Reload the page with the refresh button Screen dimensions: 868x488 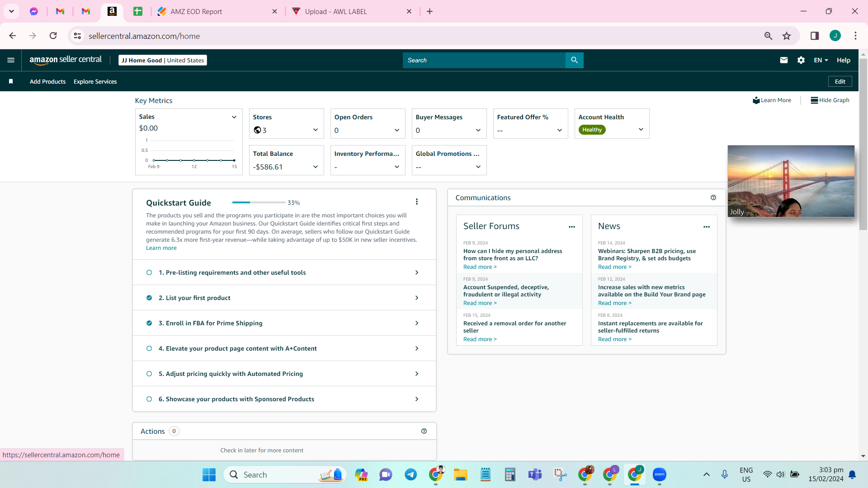pos(53,36)
